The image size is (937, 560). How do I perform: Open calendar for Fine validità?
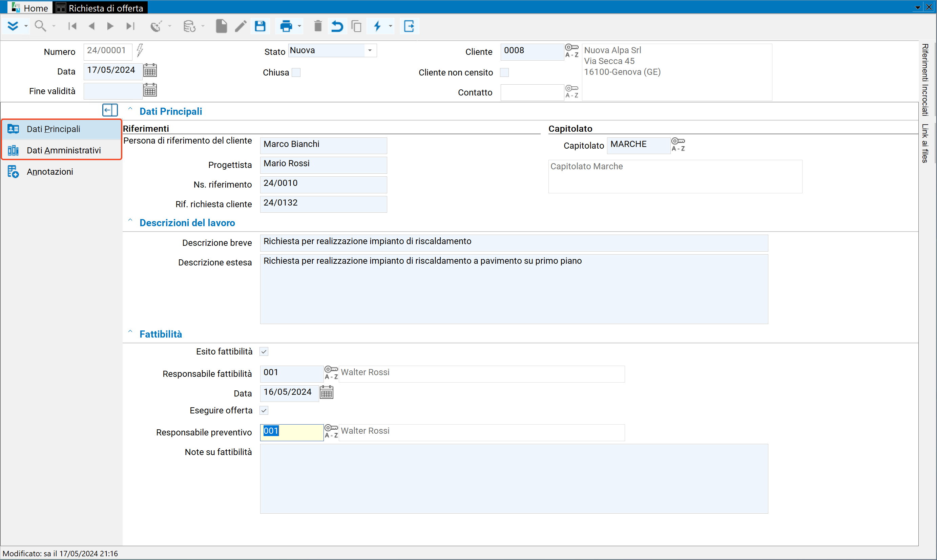pyautogui.click(x=150, y=90)
